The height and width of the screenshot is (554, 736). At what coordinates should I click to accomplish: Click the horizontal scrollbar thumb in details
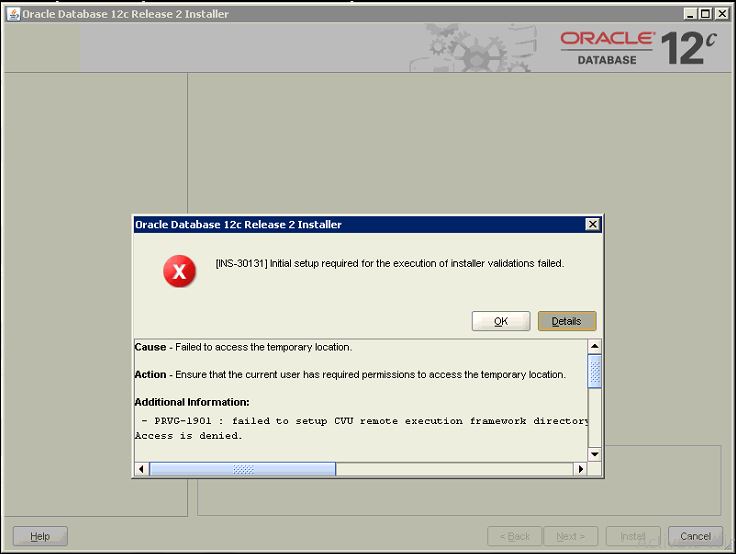click(x=243, y=469)
